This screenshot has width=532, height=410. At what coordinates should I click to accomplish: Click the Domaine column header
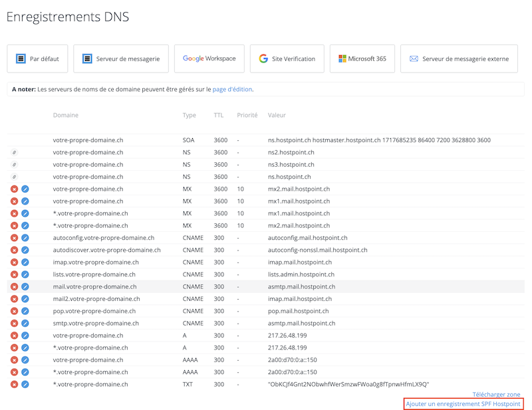(x=65, y=115)
